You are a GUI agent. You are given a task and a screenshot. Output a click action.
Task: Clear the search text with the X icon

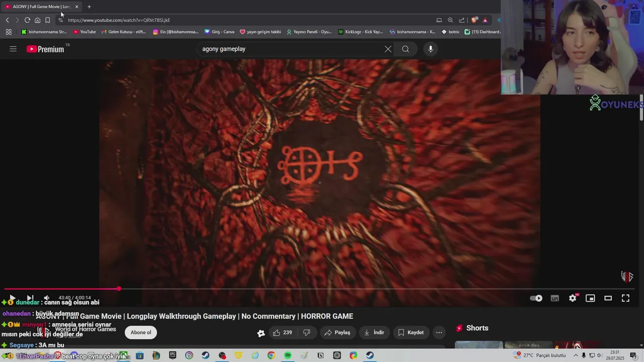pos(388,49)
